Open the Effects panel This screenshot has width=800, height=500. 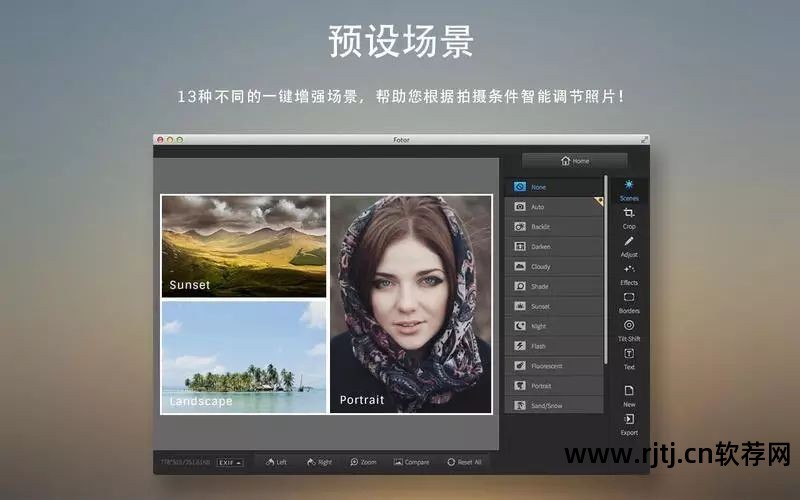(629, 275)
